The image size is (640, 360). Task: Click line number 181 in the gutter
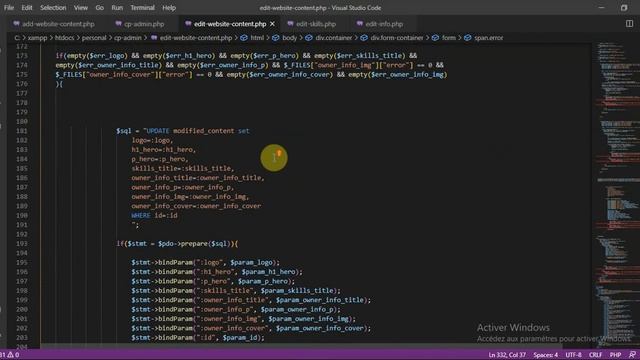pos(22,131)
